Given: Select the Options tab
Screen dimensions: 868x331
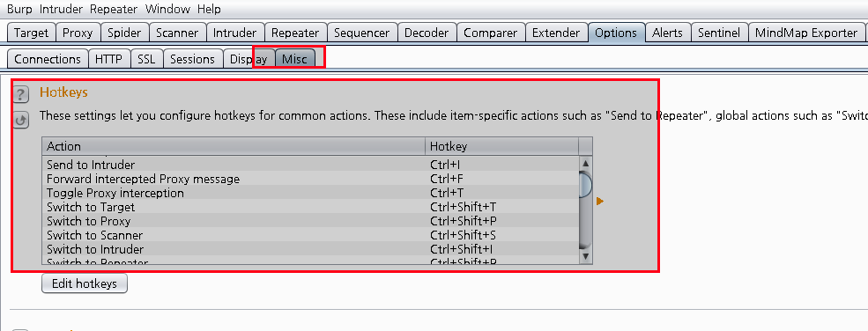Looking at the screenshot, I should pos(616,33).
